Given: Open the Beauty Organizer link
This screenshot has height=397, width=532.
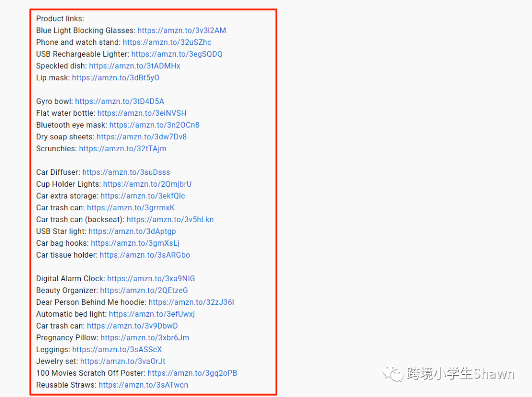Looking at the screenshot, I should pos(144,291).
